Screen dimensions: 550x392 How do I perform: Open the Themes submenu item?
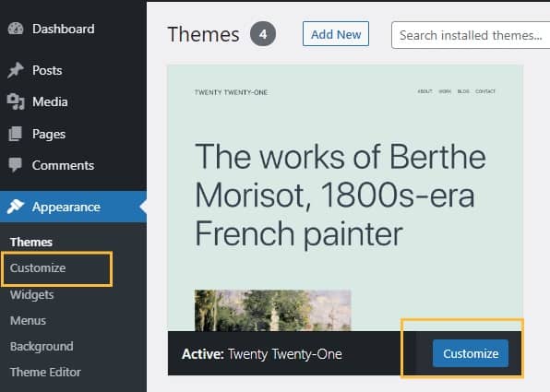tap(31, 242)
